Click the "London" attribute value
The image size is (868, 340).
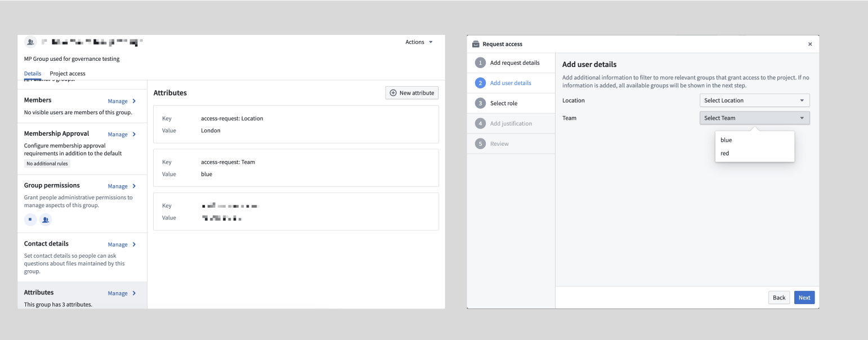211,131
